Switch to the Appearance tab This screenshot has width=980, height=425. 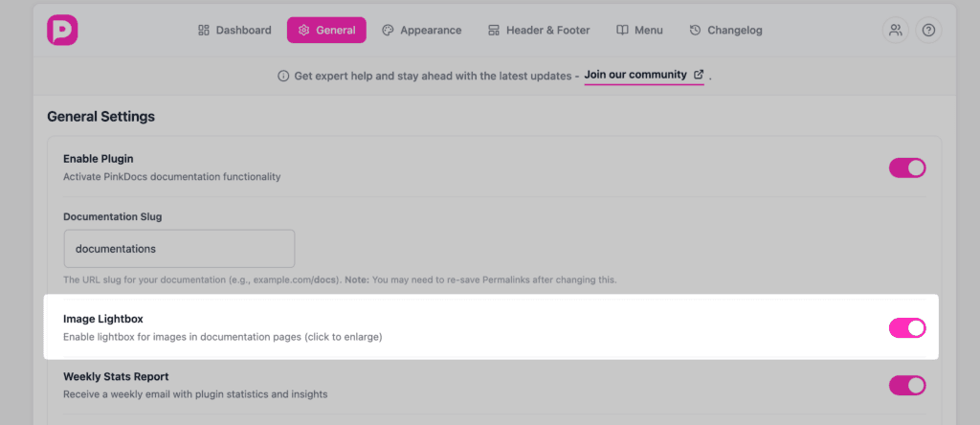(x=421, y=31)
